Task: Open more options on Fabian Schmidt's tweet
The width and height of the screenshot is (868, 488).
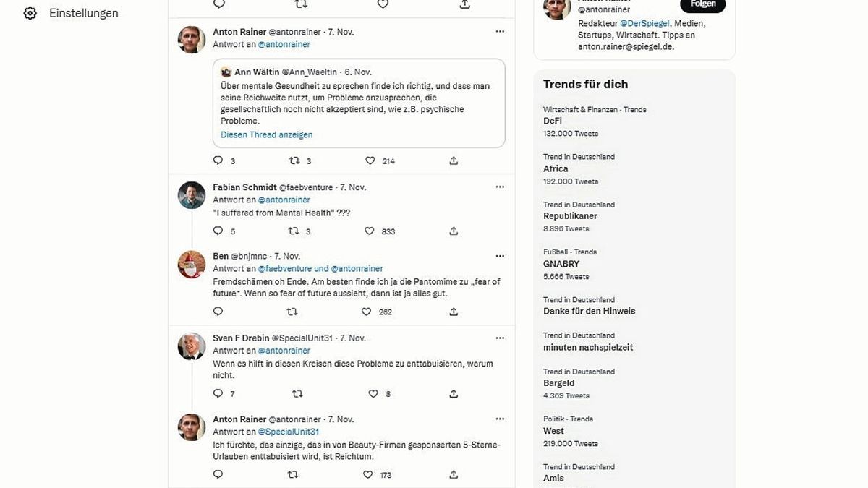Action: coord(500,187)
